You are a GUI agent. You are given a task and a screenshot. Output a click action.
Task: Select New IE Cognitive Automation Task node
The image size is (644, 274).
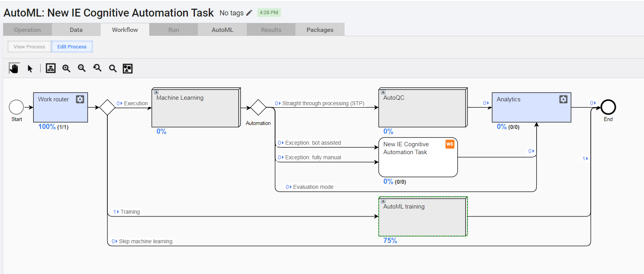click(418, 157)
